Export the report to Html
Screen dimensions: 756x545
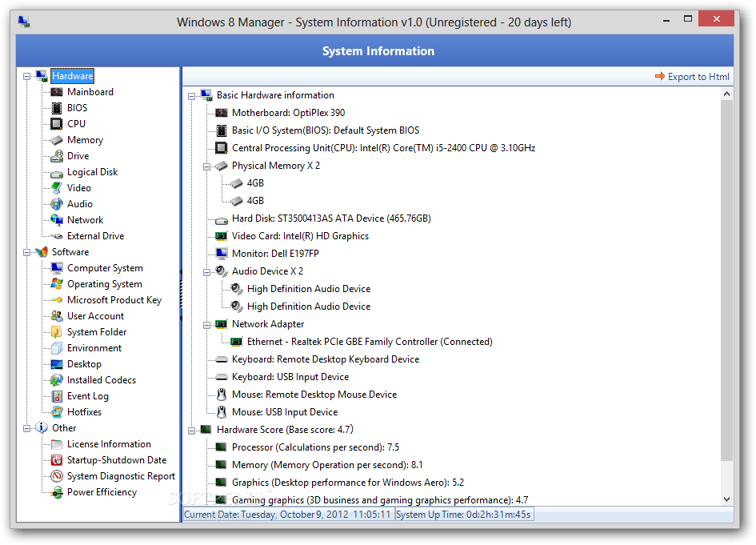click(x=692, y=77)
